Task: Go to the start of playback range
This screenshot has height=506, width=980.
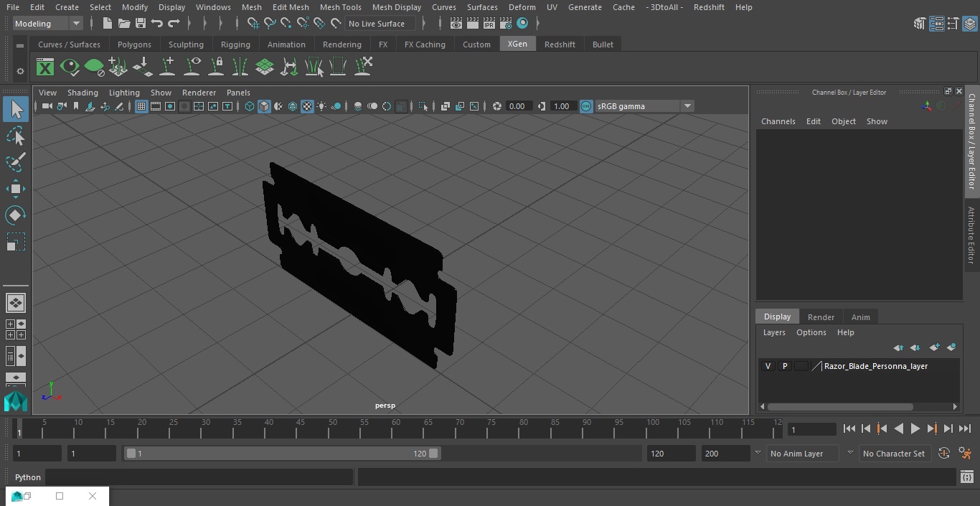Action: click(849, 428)
